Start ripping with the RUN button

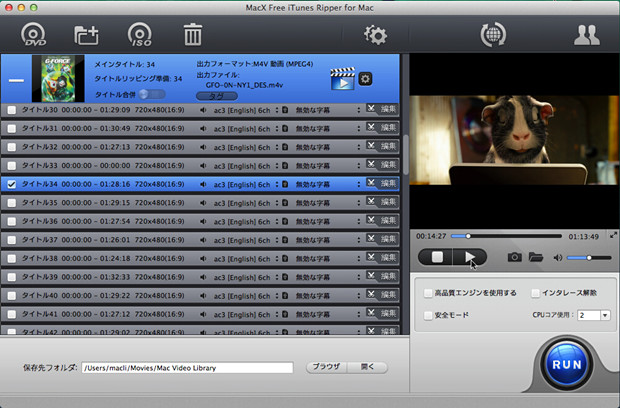tap(566, 364)
